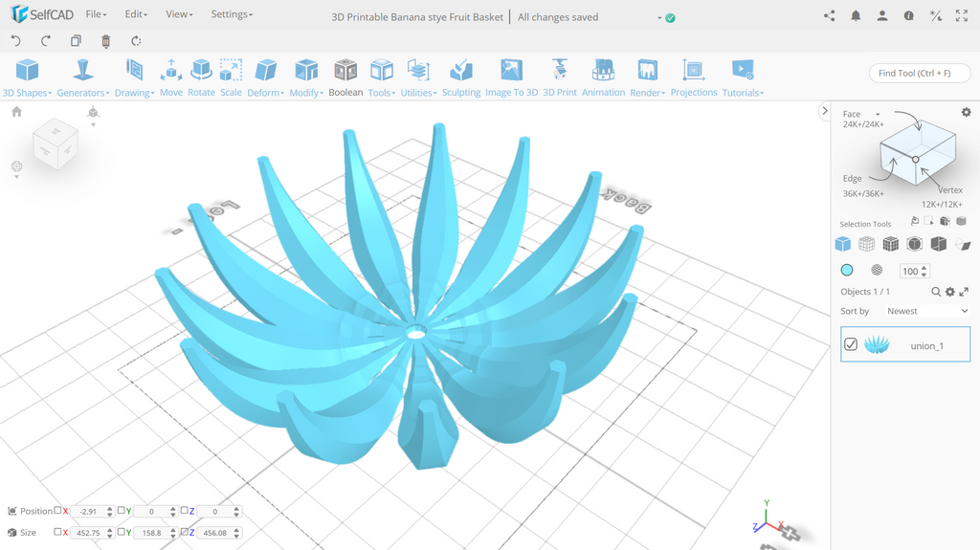
Task: Click the Find Tool search field
Action: [920, 73]
